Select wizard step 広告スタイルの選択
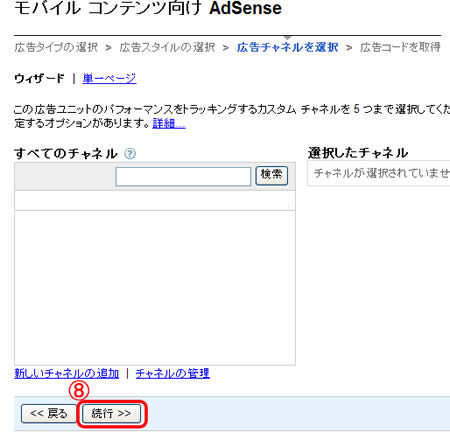This screenshot has height=433, width=450. tap(167, 47)
